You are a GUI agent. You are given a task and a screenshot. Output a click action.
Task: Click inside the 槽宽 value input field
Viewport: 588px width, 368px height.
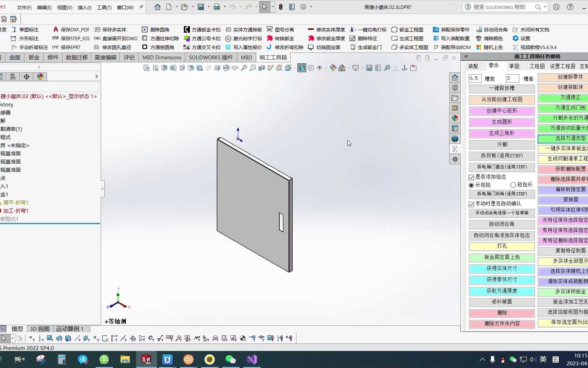(x=475, y=78)
